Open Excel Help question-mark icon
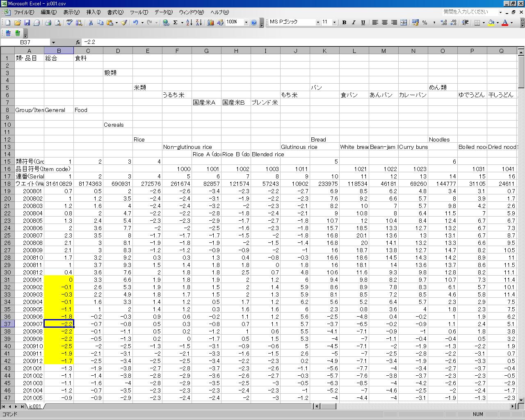 [x=254, y=23]
